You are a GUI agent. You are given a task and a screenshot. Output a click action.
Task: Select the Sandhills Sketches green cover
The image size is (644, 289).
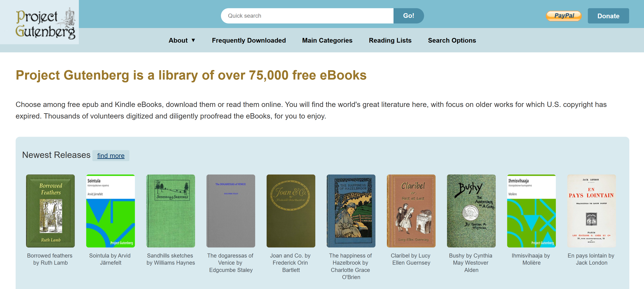170,211
